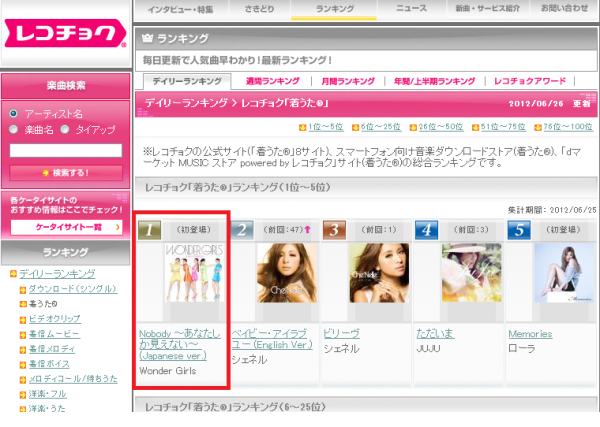Click arrow icon beside 51位〜75位

(475, 127)
